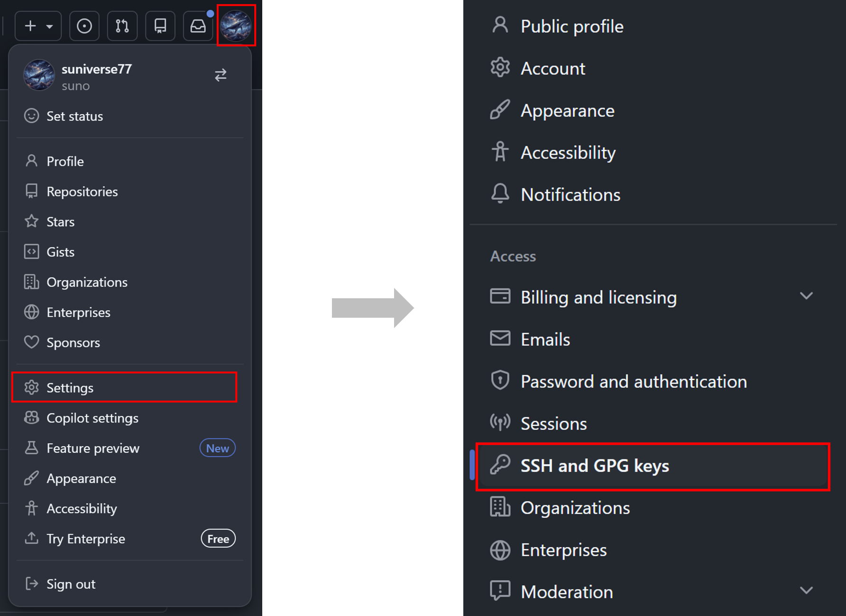Open Notifications settings in sidebar
846x616 pixels.
click(653, 194)
